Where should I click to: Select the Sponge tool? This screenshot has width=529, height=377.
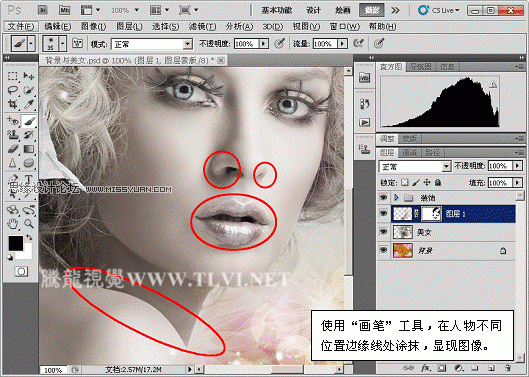29,163
